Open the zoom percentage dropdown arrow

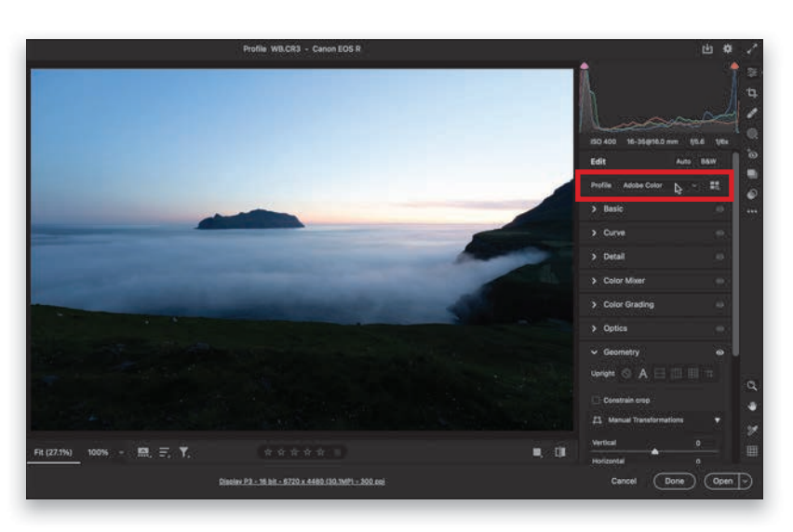click(121, 453)
